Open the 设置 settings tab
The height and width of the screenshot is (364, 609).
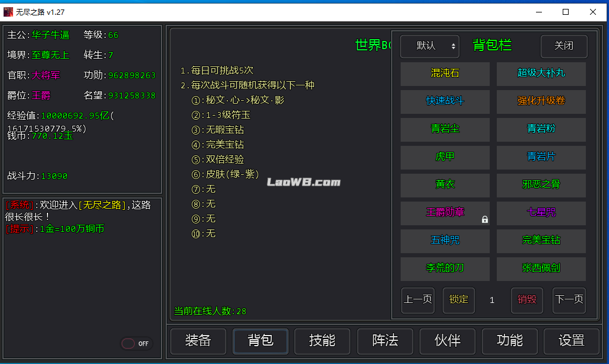572,340
